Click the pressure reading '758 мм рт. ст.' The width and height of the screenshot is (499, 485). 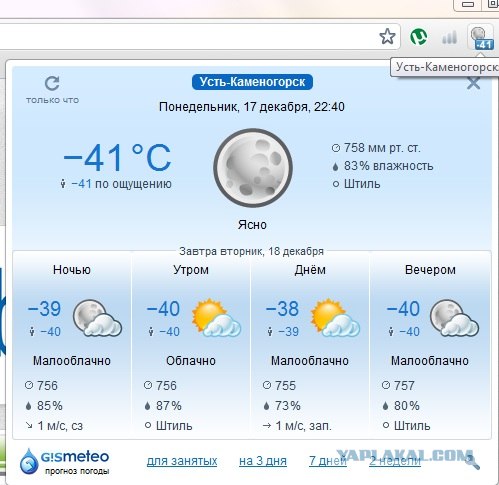tap(382, 148)
